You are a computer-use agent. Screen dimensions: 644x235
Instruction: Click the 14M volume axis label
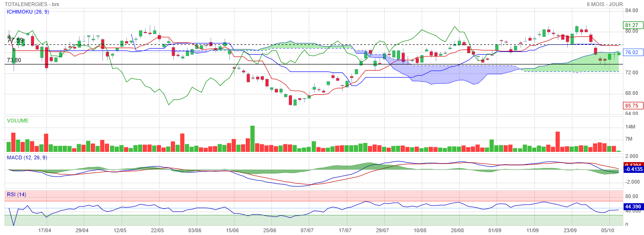tap(630, 127)
